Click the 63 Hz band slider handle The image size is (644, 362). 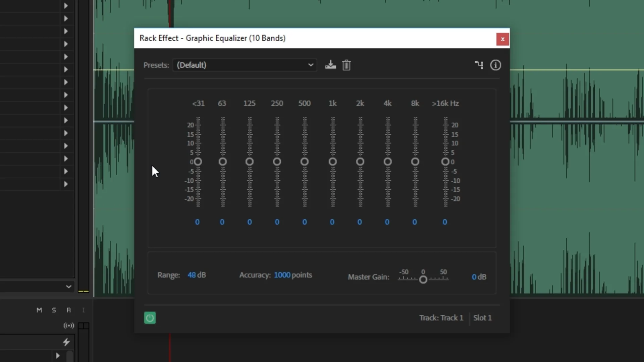[223, 162]
